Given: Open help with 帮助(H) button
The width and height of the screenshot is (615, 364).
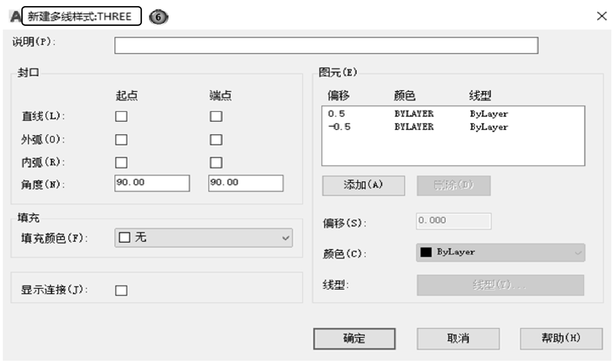Looking at the screenshot, I should point(561,339).
